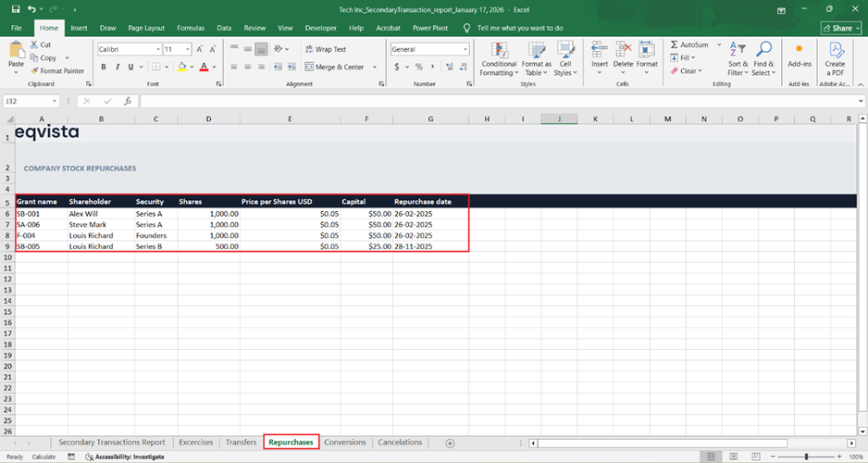
Task: Open Conditional Formatting menu
Action: (499, 56)
